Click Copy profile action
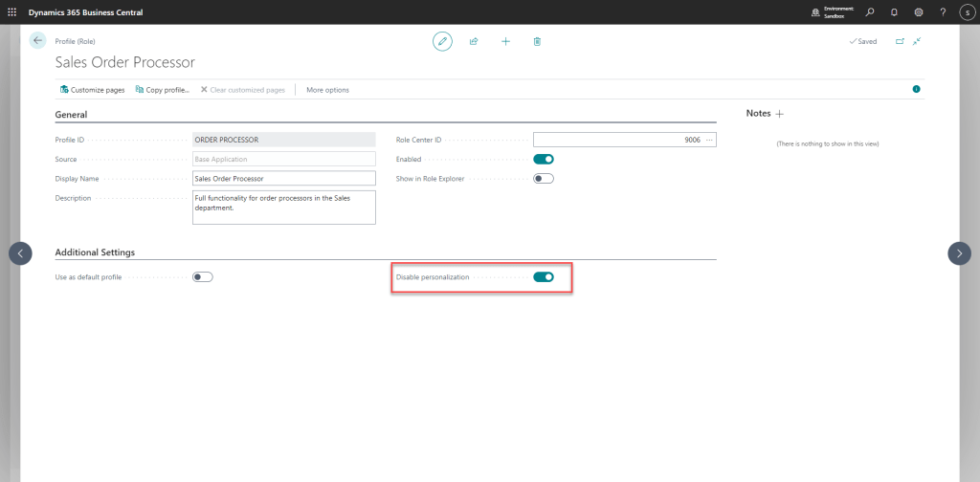980x482 pixels. 163,90
